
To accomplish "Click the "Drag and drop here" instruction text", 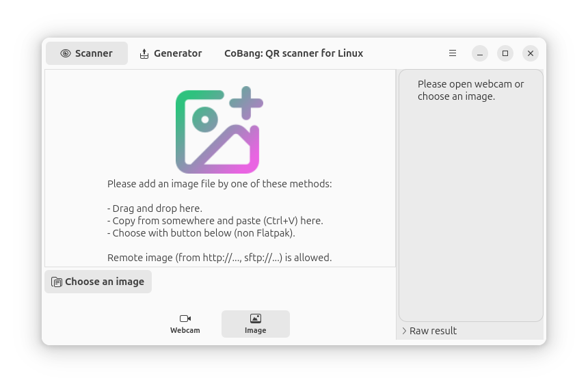I will point(155,208).
